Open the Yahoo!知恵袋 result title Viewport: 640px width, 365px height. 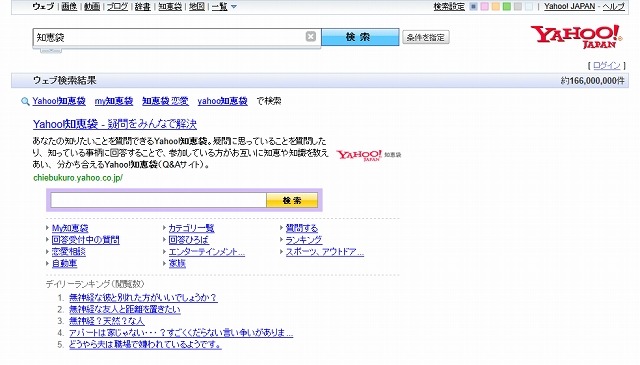click(115, 124)
